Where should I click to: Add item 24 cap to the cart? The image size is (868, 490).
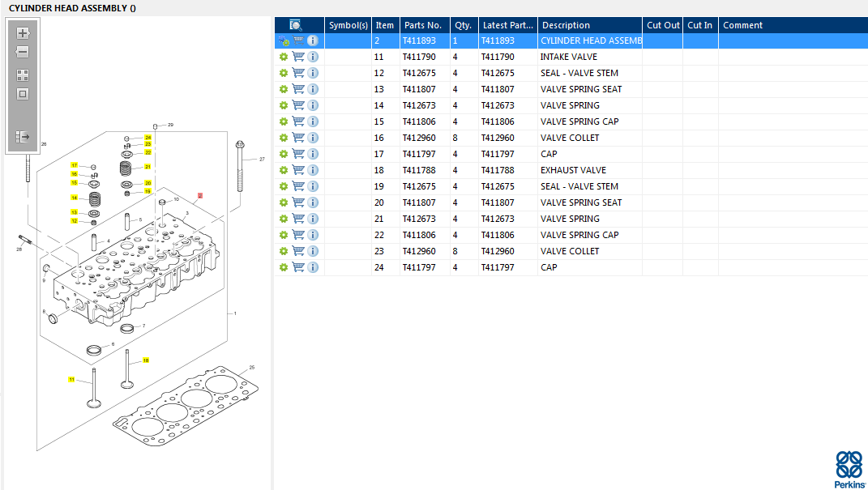298,266
